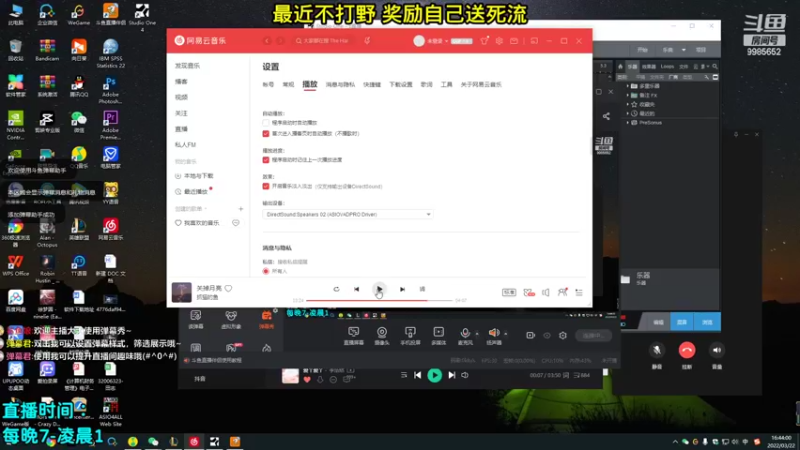
Task: Collapse the 创建的歌单 playlist section
Action: coord(206,209)
